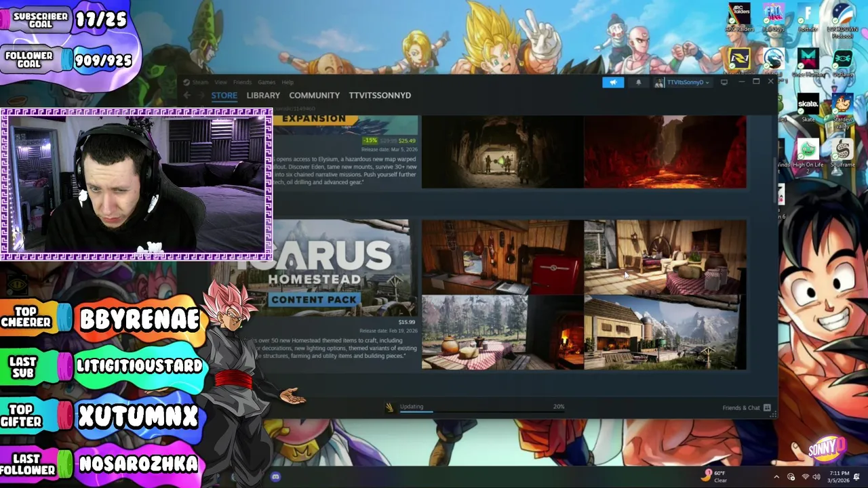Expand TTVItsSonnyD account dropdown
Screen dimensions: 868x488
point(683,82)
